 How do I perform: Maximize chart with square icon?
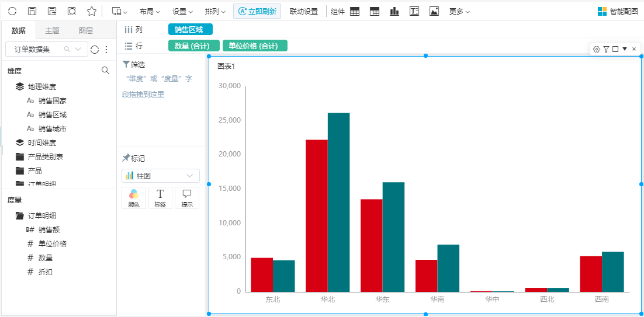click(x=615, y=49)
